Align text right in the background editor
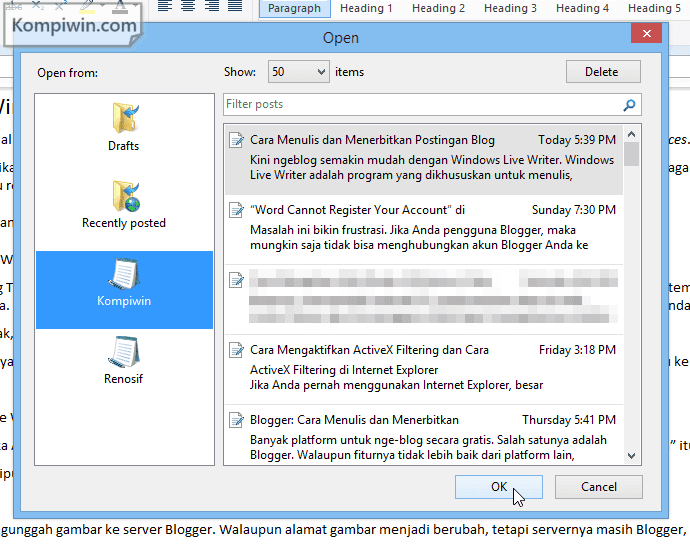This screenshot has width=690, height=551. pyautogui.click(x=212, y=6)
